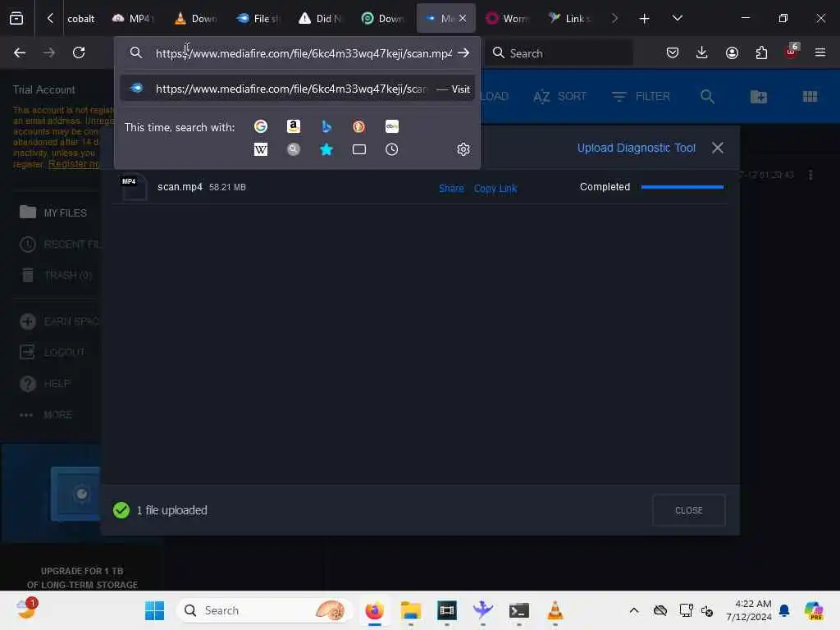Open VLC media player from taskbar
The height and width of the screenshot is (630, 840).
(x=555, y=610)
